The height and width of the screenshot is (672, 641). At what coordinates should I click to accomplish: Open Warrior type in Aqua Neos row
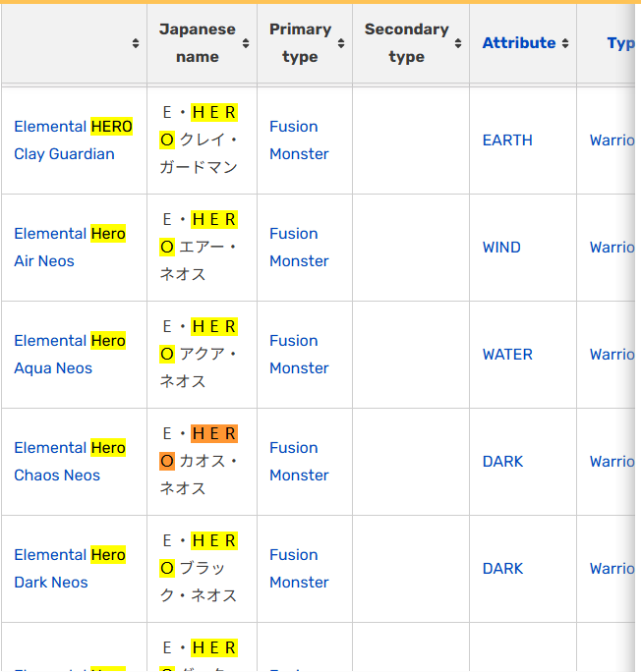click(x=612, y=355)
